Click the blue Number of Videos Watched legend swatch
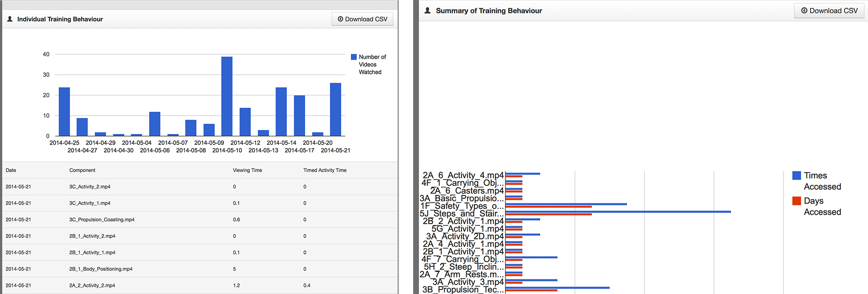This screenshot has height=294, width=868. (354, 57)
